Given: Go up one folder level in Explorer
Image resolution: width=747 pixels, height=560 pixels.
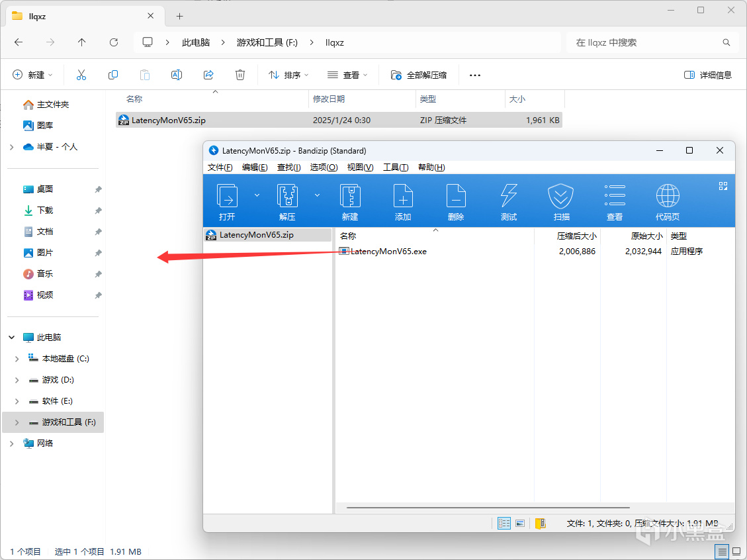Looking at the screenshot, I should (82, 42).
